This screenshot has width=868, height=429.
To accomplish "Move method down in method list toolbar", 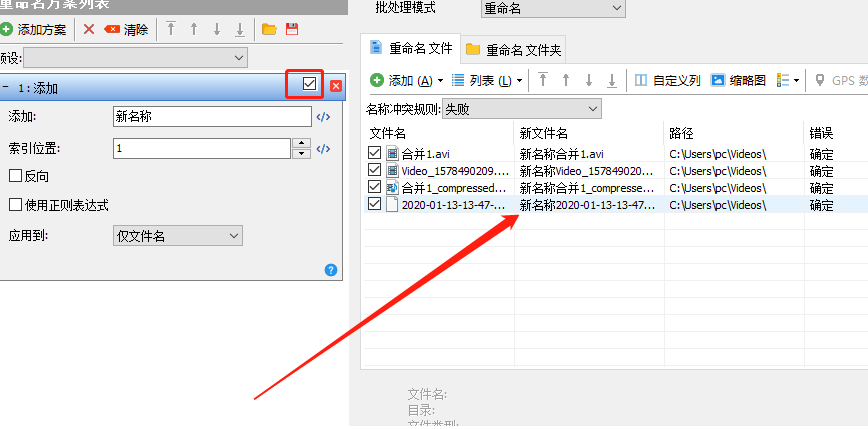I will tap(217, 29).
